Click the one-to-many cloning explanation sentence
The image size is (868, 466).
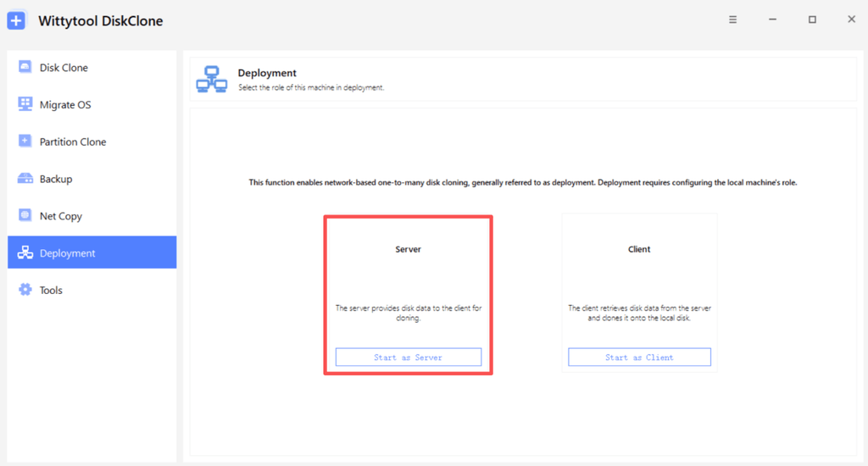coord(522,182)
